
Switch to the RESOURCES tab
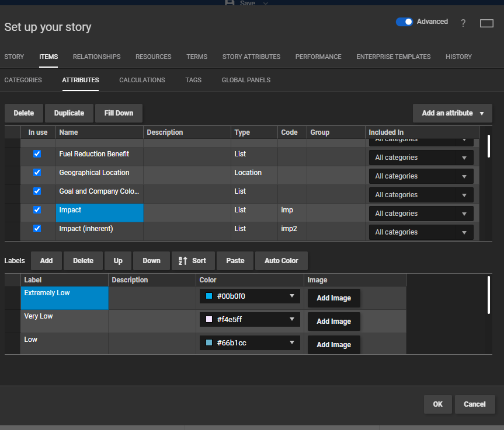pos(154,57)
